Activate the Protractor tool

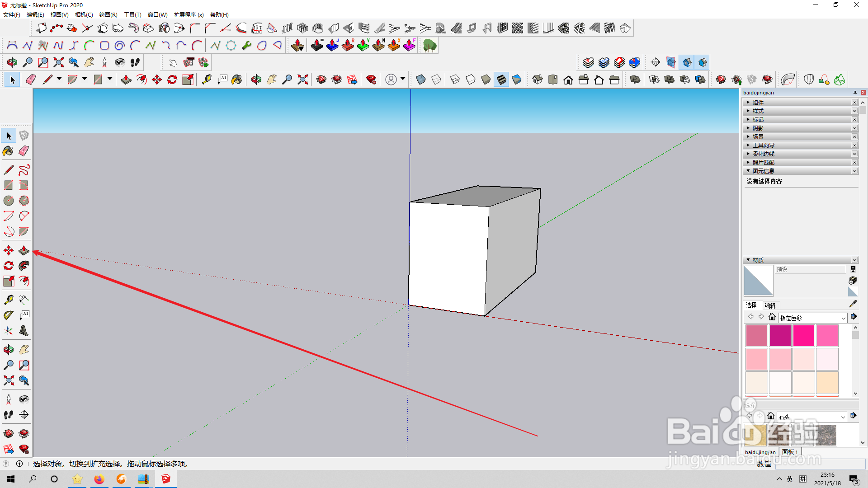pos(8,315)
